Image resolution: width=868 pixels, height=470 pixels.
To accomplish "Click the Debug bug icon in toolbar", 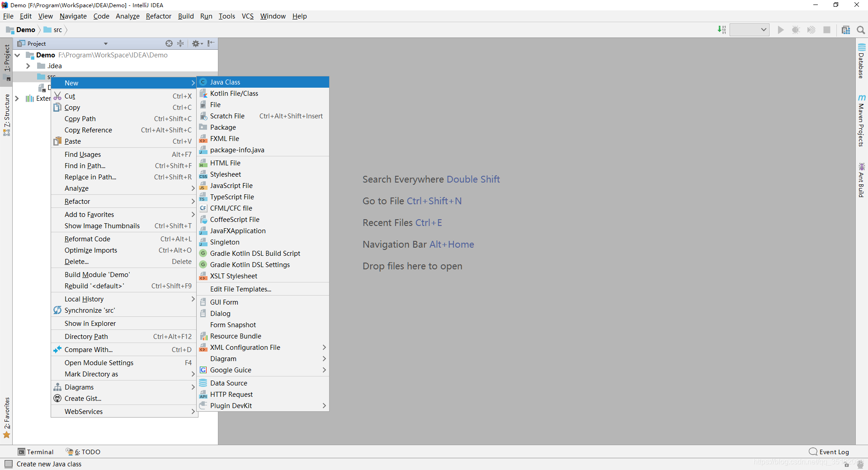I will [796, 30].
